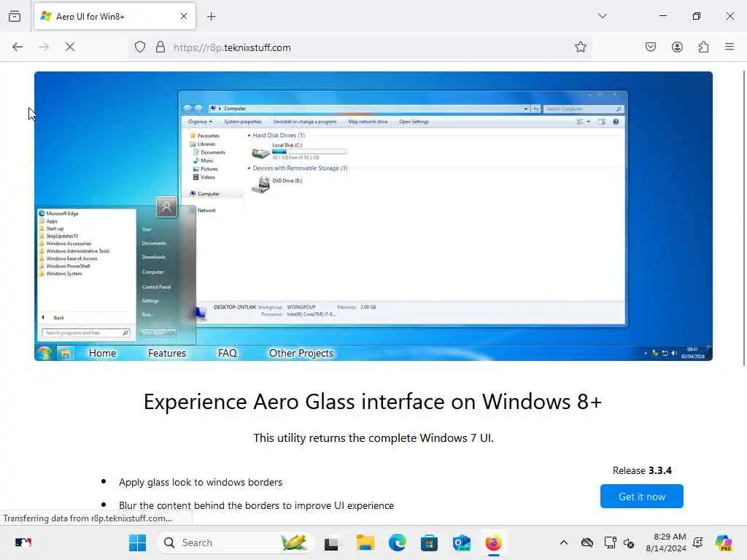Open notifications bell icon

[x=698, y=542]
